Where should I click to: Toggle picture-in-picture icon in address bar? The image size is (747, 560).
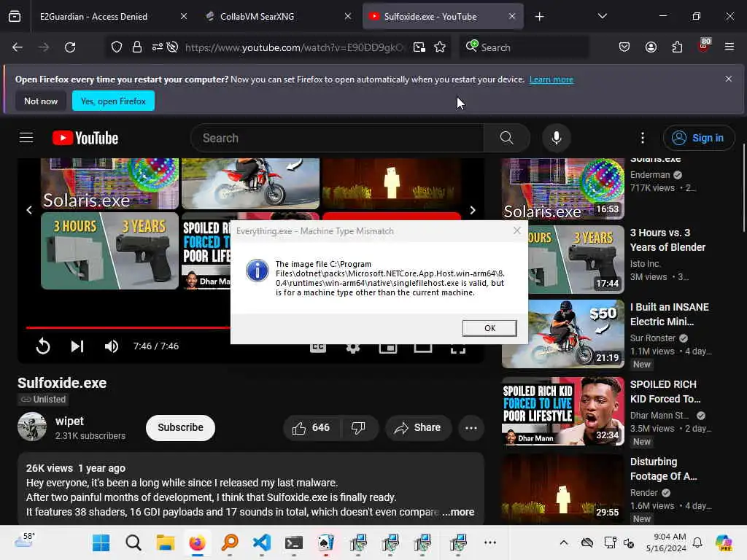(x=419, y=47)
